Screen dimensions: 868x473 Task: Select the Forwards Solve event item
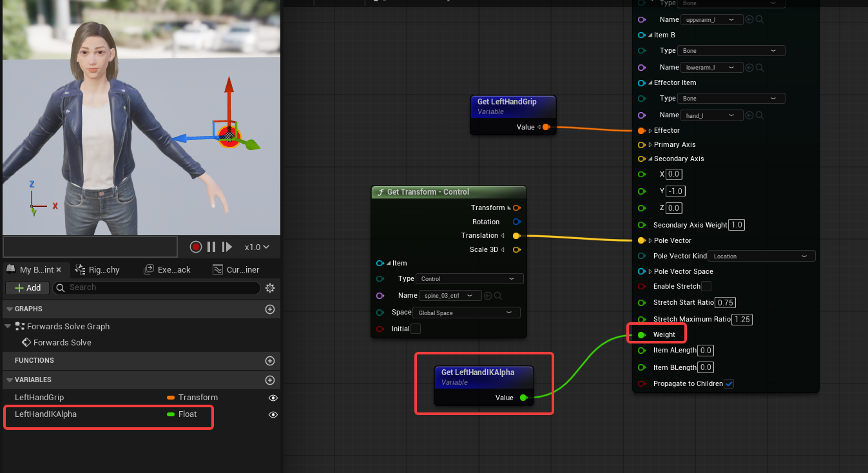(63, 343)
